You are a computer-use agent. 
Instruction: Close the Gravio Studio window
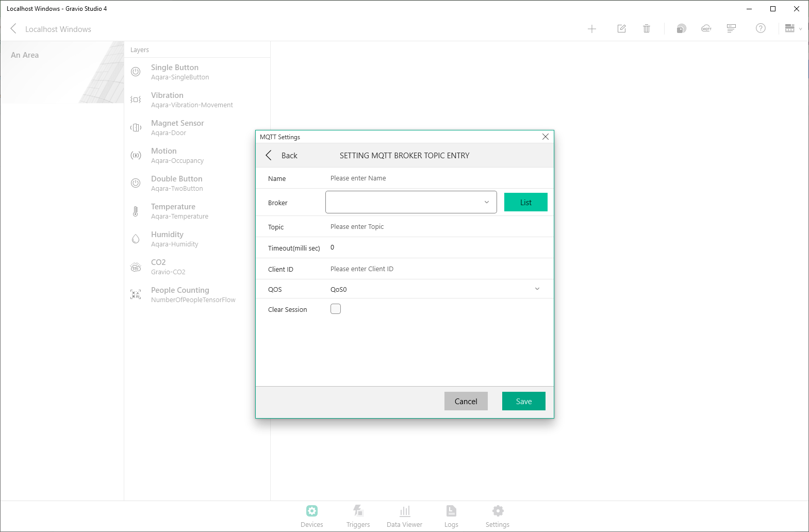(797, 9)
